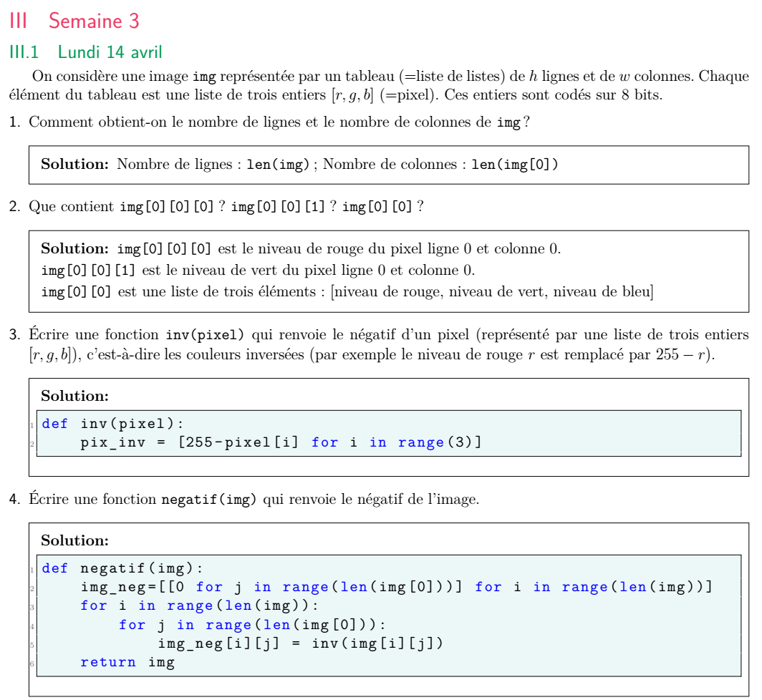The height and width of the screenshot is (700, 762).
Task: Click the example text '255 − r' in question 3
Action: [x=680, y=354]
